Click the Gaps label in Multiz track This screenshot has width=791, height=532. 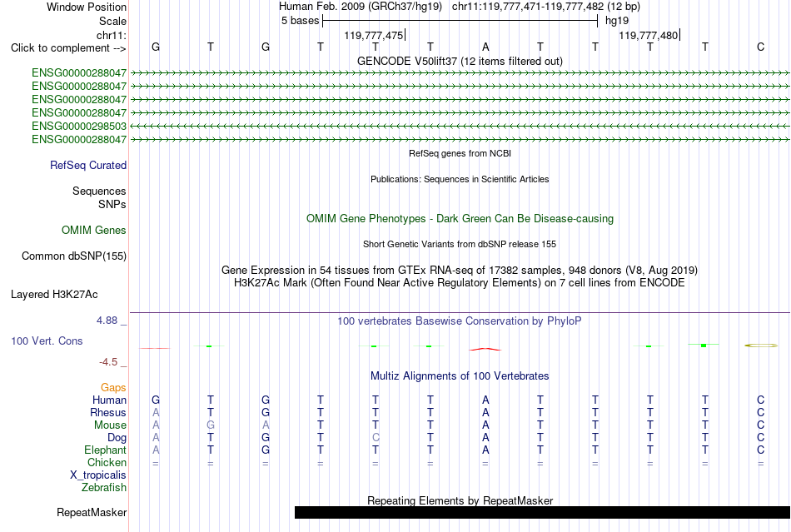coord(113,387)
